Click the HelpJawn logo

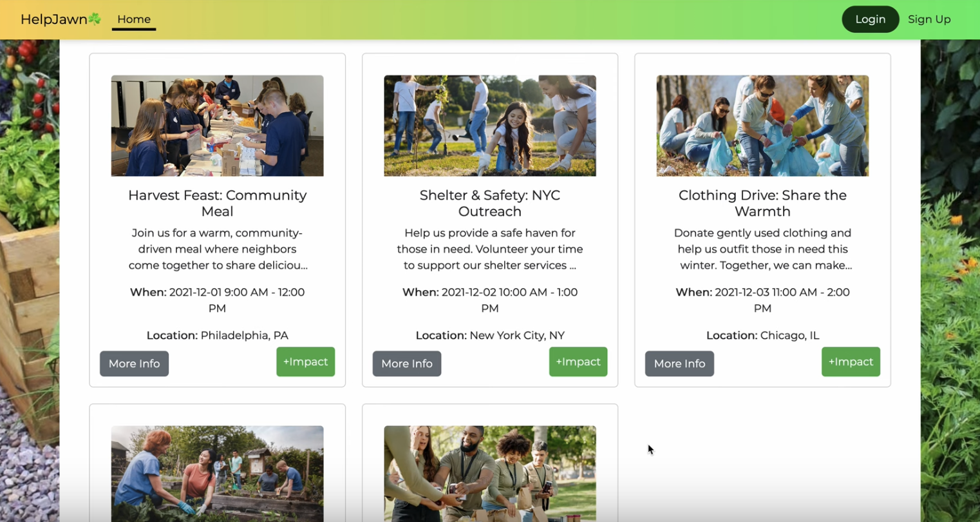[61, 19]
